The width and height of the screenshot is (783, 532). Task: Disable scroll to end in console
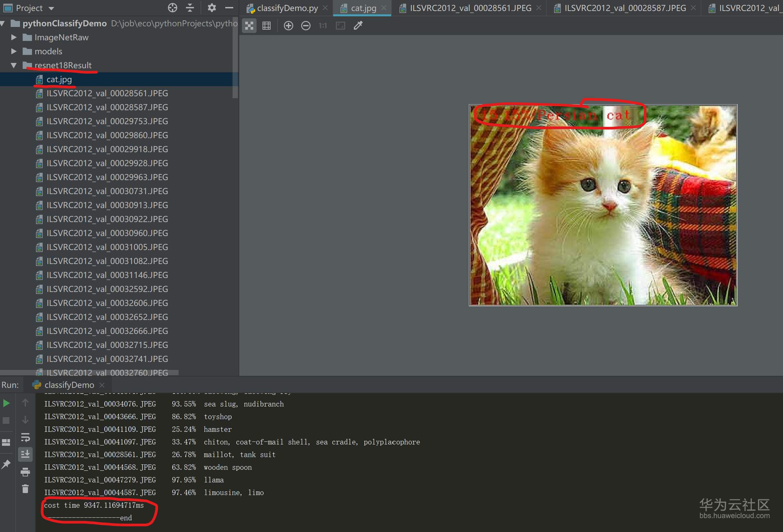click(x=25, y=454)
